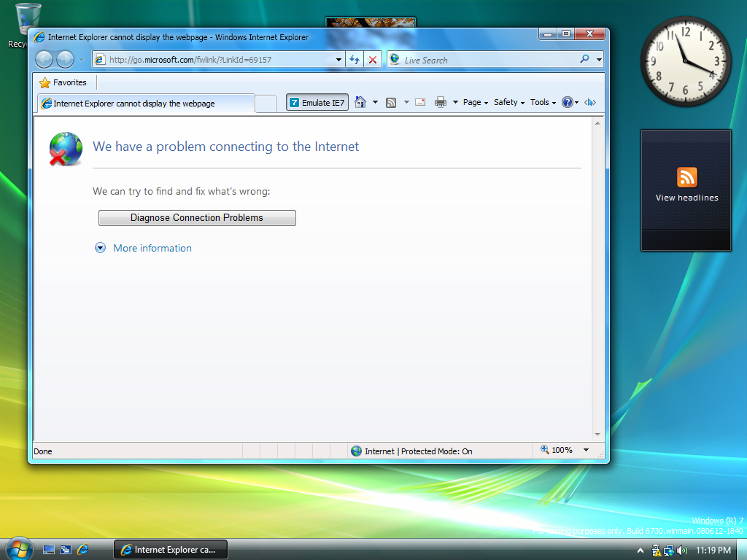
Task: Maximize the Internet Explorer window
Action: (x=566, y=34)
